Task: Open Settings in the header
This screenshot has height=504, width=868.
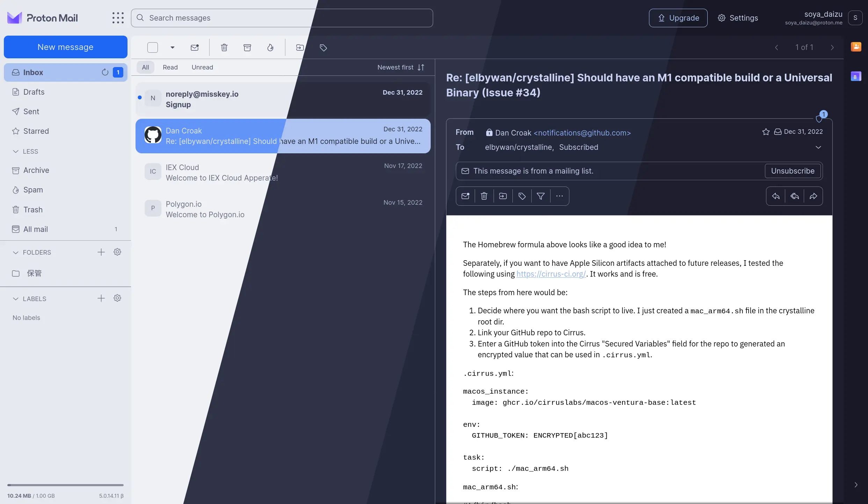Action: tap(738, 18)
